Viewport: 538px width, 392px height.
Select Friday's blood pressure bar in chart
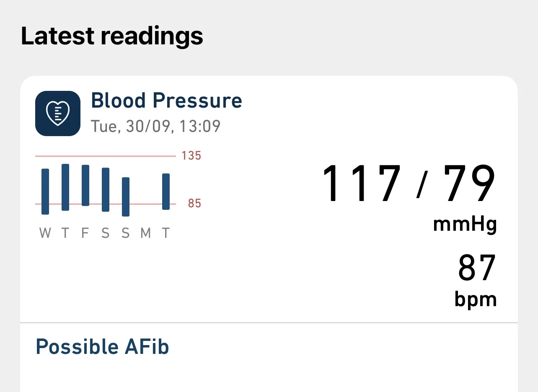tap(85, 185)
